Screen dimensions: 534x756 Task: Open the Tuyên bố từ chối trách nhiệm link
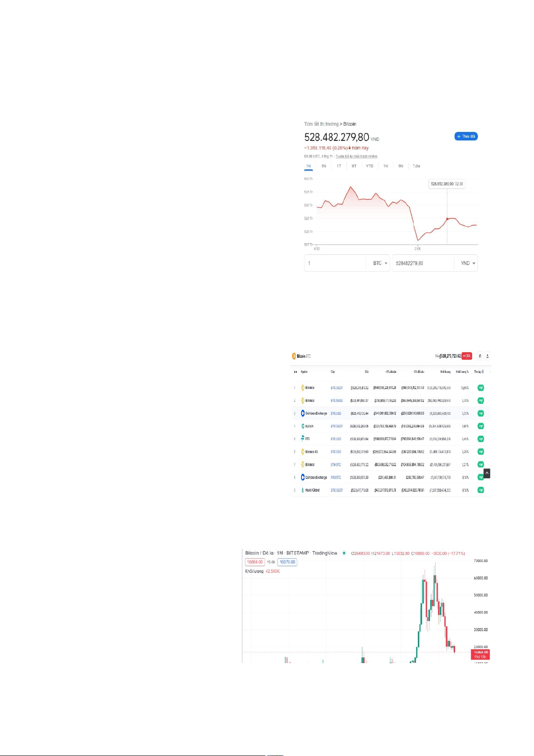(356, 157)
